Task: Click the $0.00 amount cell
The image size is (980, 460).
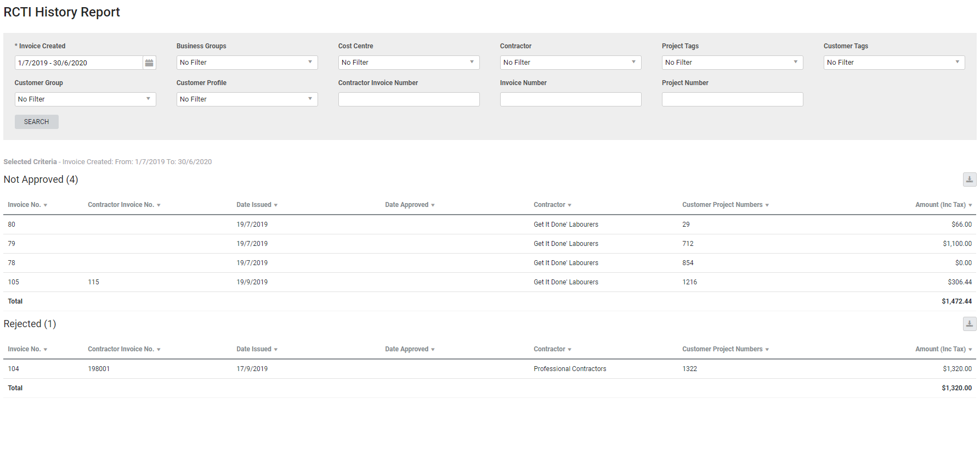Action: (x=964, y=263)
